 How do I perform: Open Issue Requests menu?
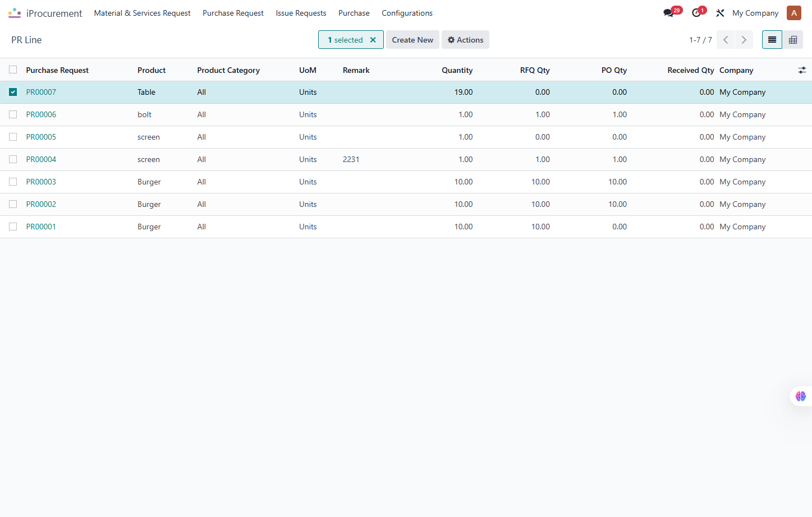[x=301, y=13]
